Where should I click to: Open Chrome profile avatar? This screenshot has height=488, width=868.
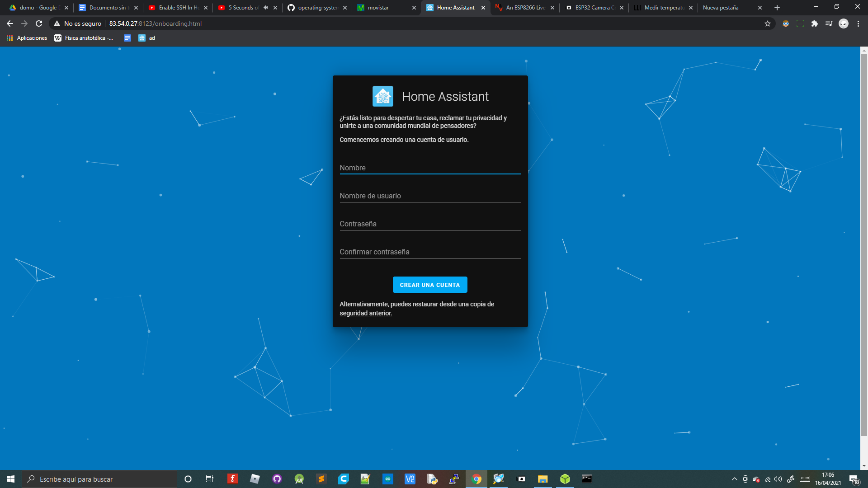coord(844,23)
